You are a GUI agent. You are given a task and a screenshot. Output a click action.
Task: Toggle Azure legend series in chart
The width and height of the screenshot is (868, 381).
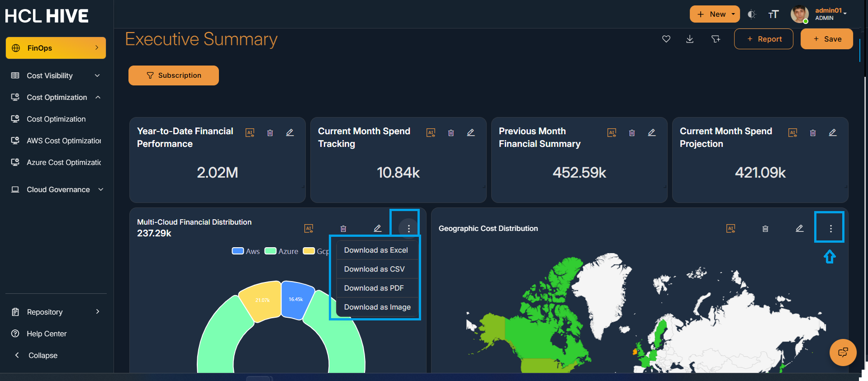click(x=281, y=251)
